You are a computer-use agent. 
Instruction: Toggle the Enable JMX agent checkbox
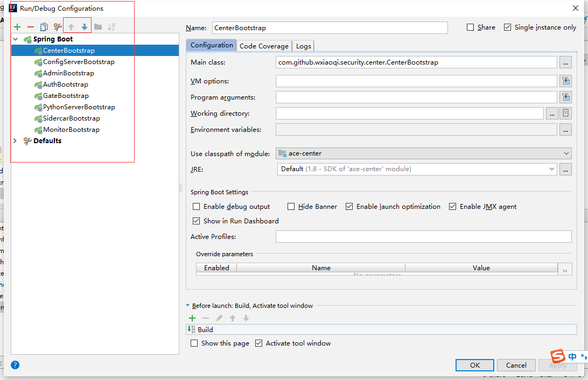(x=453, y=207)
